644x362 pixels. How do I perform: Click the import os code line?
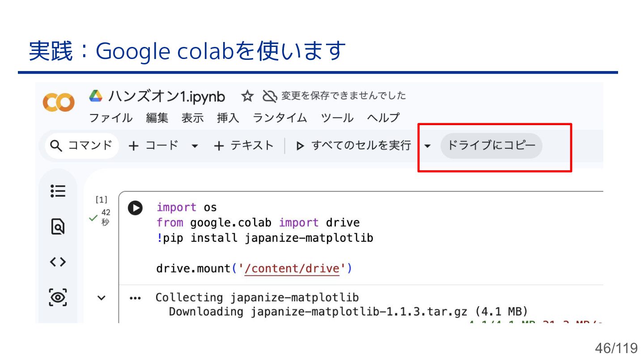[x=186, y=207]
